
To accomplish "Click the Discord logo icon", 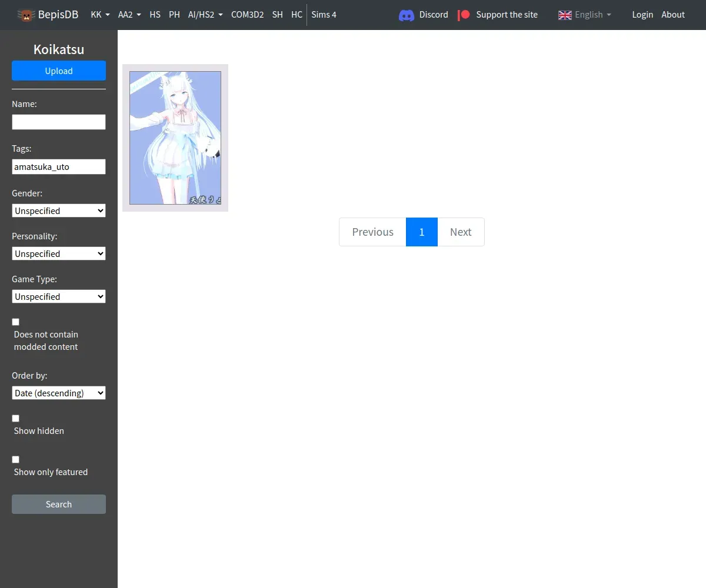I will pyautogui.click(x=407, y=15).
